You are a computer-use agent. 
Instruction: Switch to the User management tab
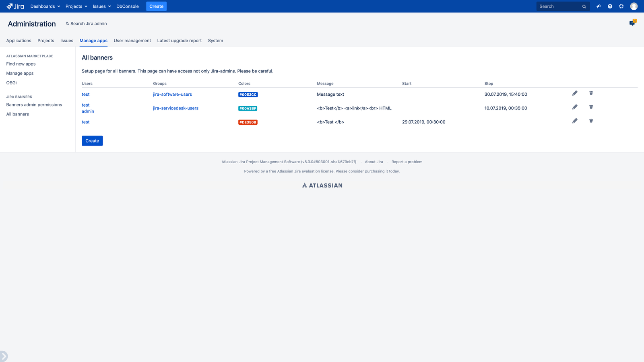[132, 41]
